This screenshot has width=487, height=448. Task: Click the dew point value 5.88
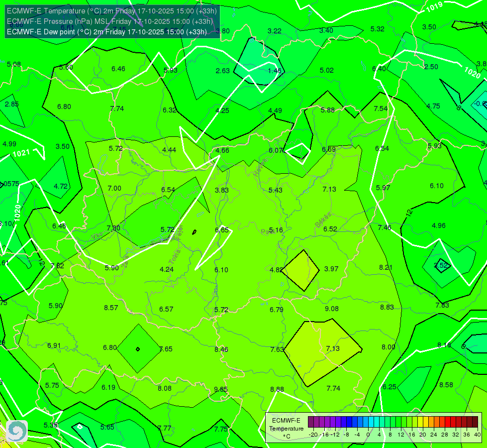328,110
